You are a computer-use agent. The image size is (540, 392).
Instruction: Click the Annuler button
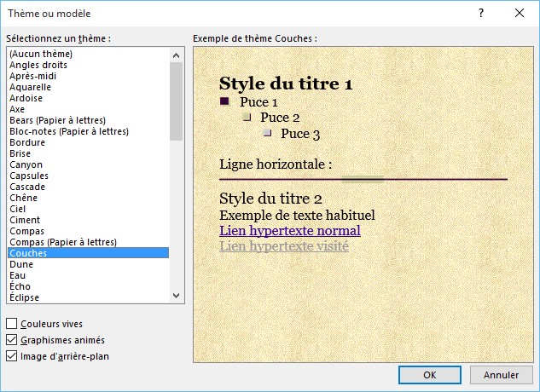tap(501, 375)
